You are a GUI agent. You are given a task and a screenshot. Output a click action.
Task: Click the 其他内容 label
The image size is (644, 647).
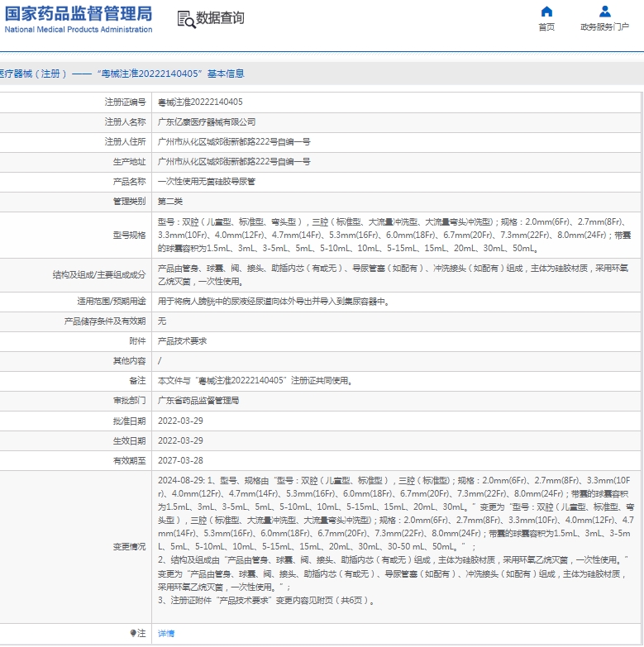click(129, 360)
